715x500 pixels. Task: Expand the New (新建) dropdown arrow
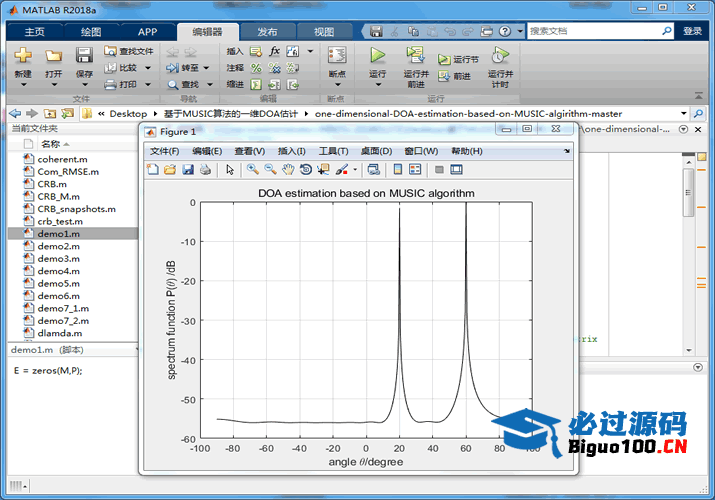pyautogui.click(x=22, y=86)
